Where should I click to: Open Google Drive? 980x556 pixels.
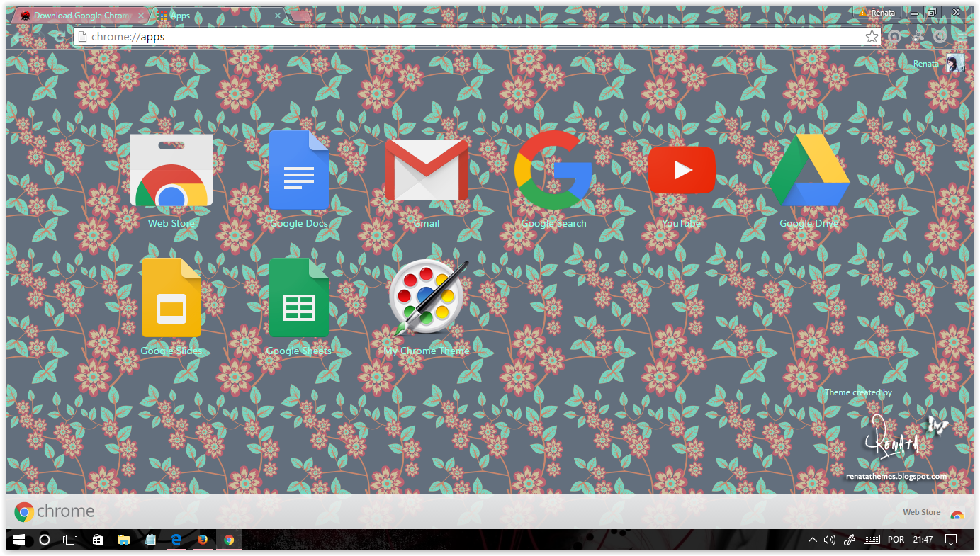click(809, 170)
